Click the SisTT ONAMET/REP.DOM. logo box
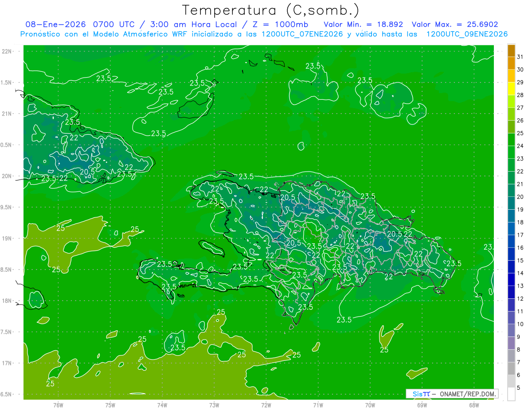Image resolution: width=532 pixels, height=411 pixels. (x=452, y=394)
